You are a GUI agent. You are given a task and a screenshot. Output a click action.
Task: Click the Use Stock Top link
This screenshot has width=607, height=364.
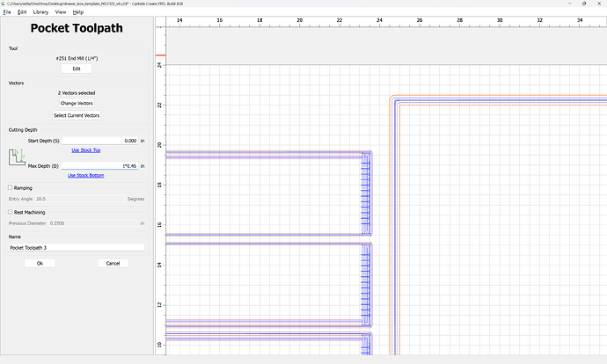(88, 150)
